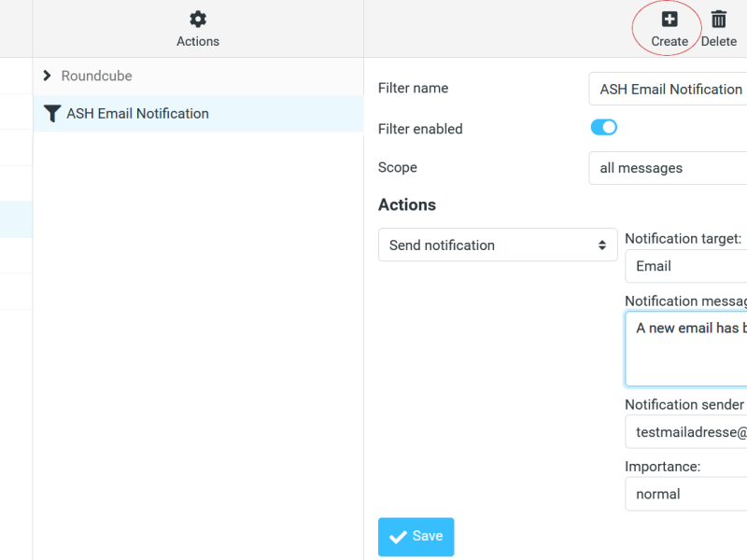Click the Actions section heading
The image size is (747, 560).
pyautogui.click(x=407, y=204)
